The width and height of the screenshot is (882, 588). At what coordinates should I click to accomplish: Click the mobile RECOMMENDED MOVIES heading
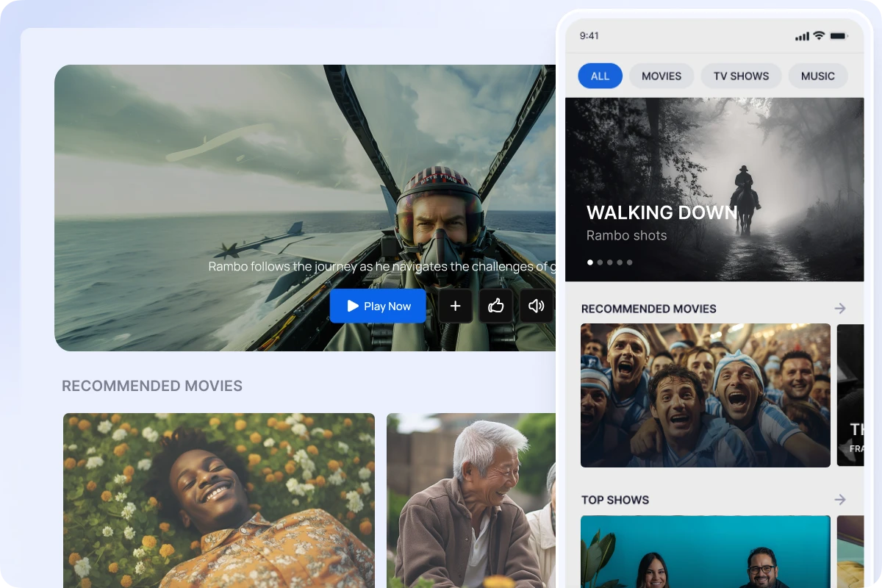coord(649,309)
